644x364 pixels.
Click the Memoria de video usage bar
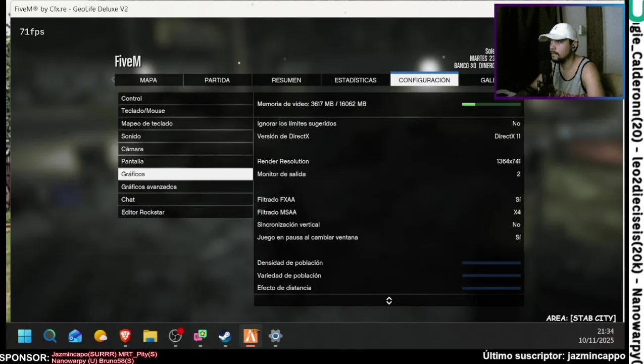[491, 104]
